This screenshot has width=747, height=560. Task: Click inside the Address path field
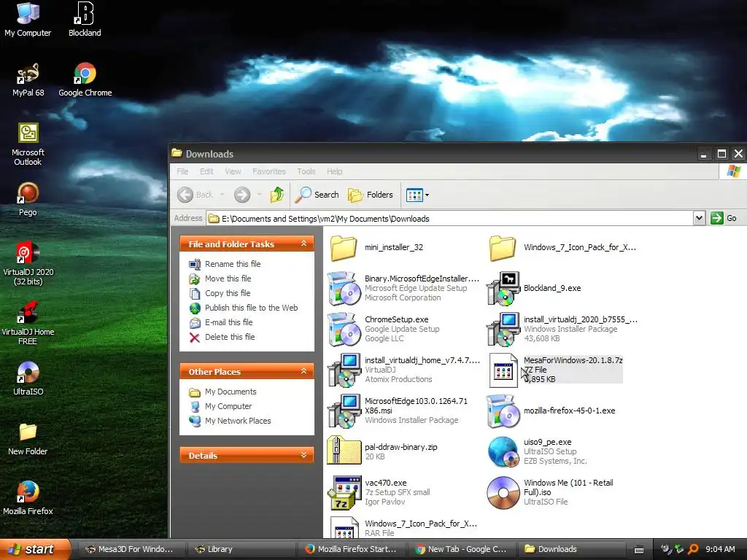tap(449, 219)
